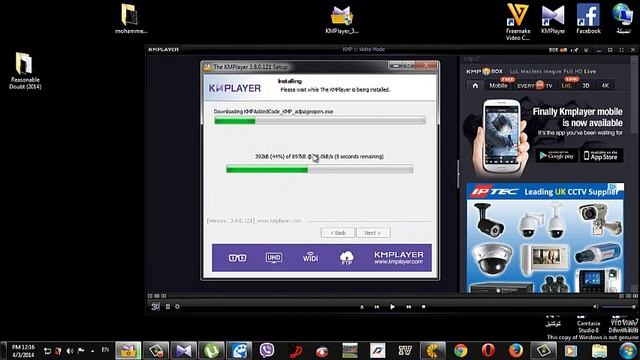Open Opera from the taskbar
Viewport: 640px width, 360px height.
tap(488, 351)
